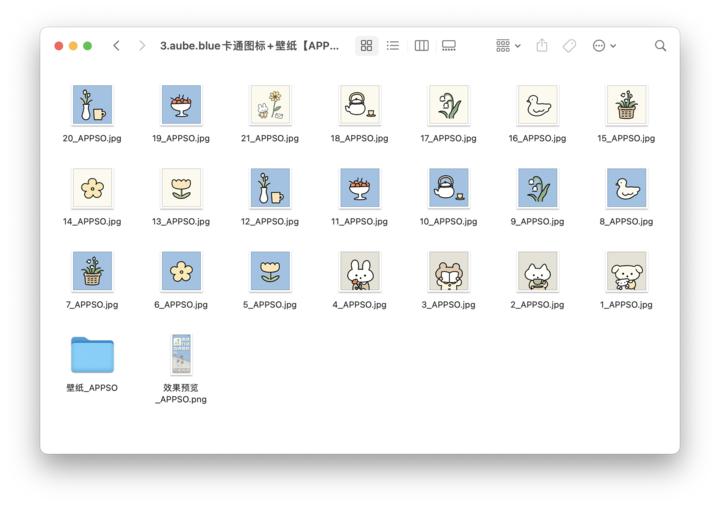Go back with the left chevron

click(117, 46)
